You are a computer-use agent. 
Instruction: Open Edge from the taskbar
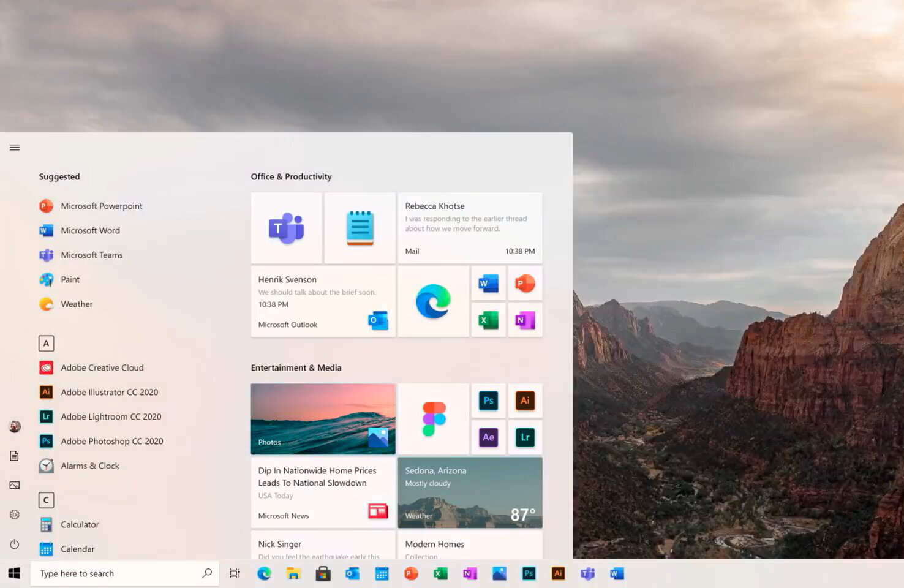pos(264,573)
